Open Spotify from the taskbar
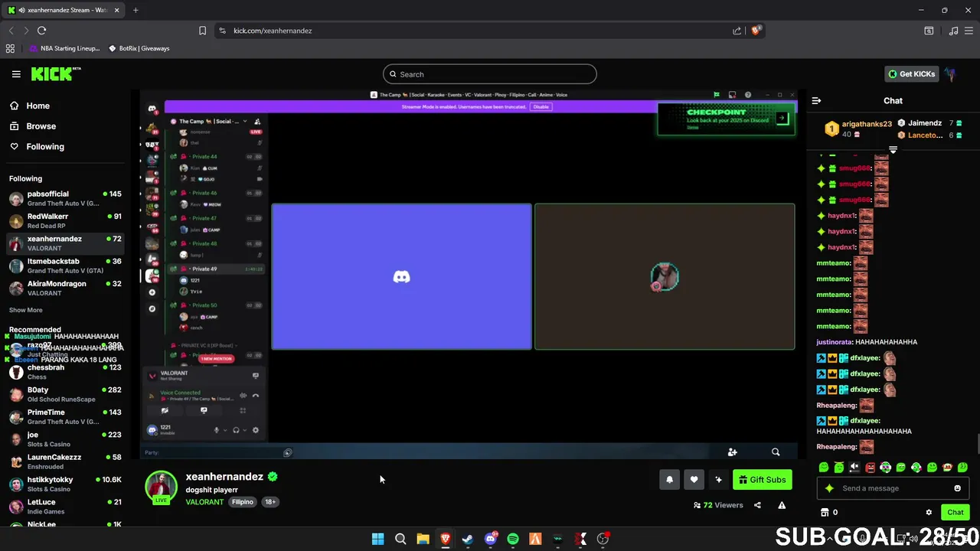980x551 pixels. [513, 539]
